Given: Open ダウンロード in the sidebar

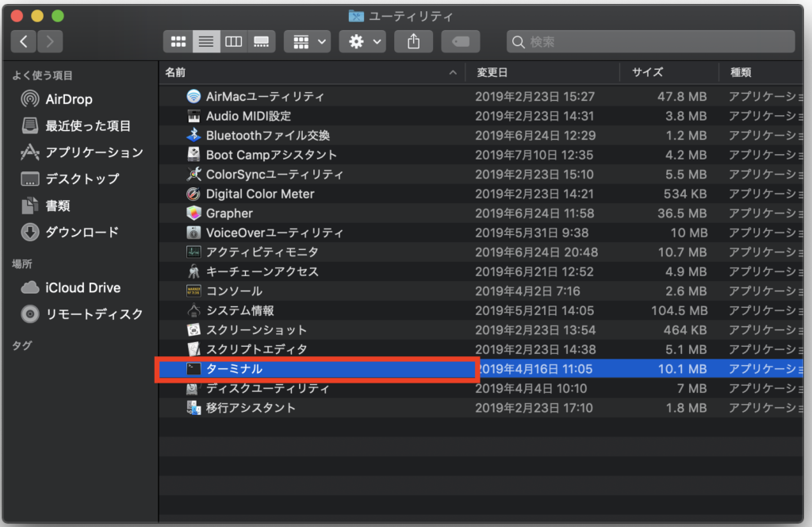Looking at the screenshot, I should click(70, 232).
